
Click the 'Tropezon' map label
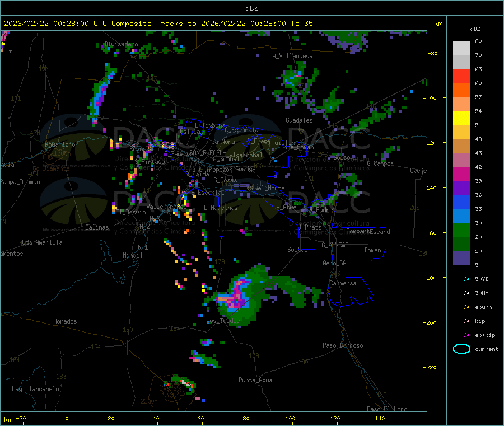pyautogui.click(x=220, y=170)
